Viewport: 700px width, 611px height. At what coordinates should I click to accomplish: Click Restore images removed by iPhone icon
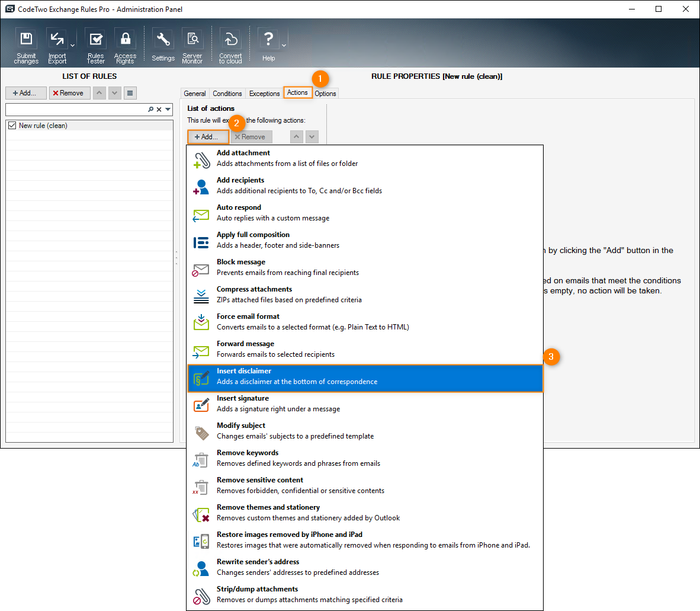[201, 541]
